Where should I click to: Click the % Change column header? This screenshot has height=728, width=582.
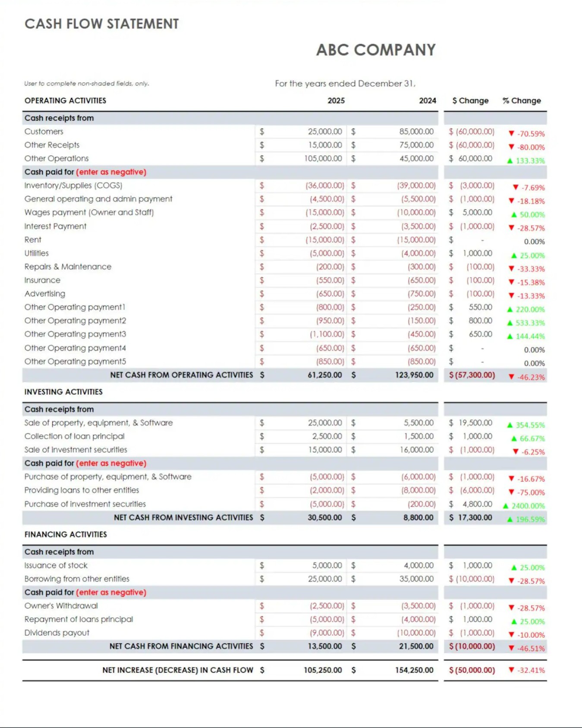[x=521, y=101]
